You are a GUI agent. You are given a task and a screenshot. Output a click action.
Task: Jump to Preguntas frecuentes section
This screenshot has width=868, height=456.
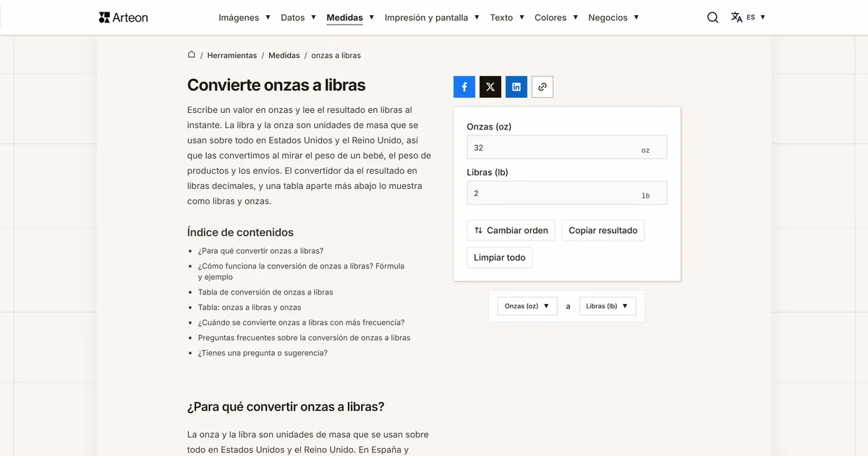click(x=304, y=338)
